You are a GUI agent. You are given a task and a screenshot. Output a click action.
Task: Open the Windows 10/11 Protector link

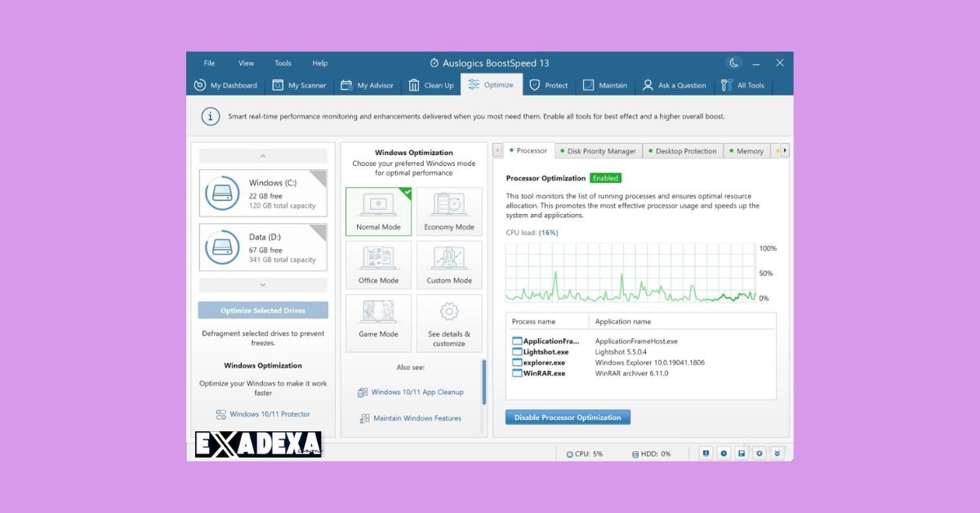269,414
